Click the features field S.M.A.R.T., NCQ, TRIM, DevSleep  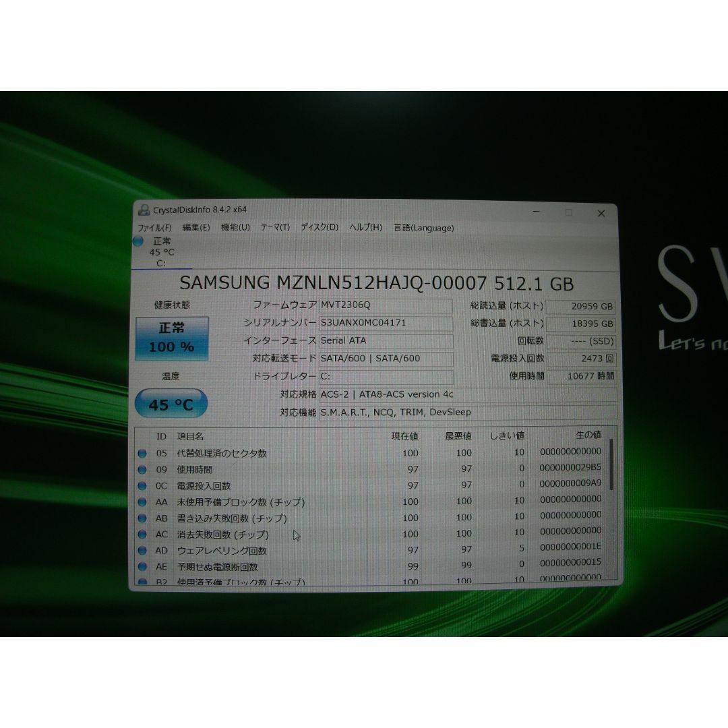pyautogui.click(x=468, y=413)
